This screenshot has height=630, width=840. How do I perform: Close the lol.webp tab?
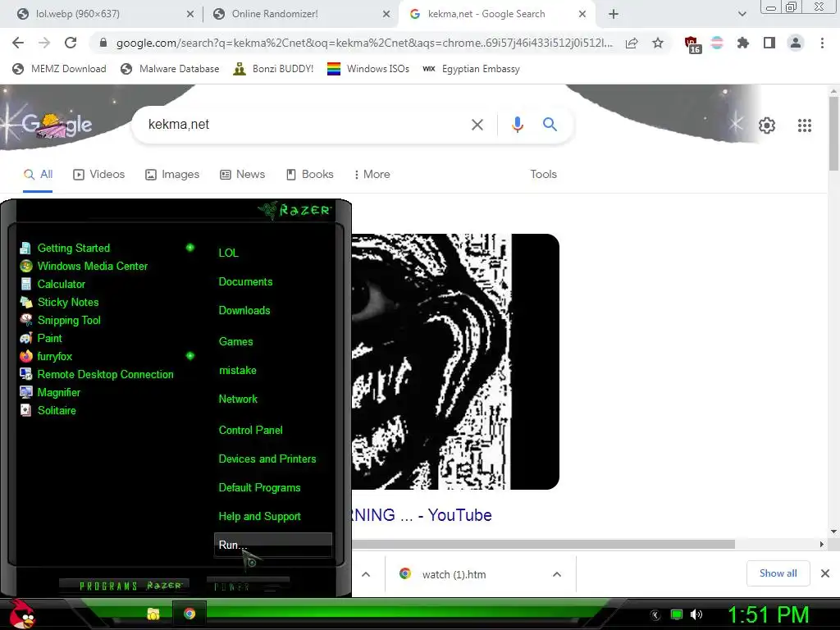tap(190, 15)
